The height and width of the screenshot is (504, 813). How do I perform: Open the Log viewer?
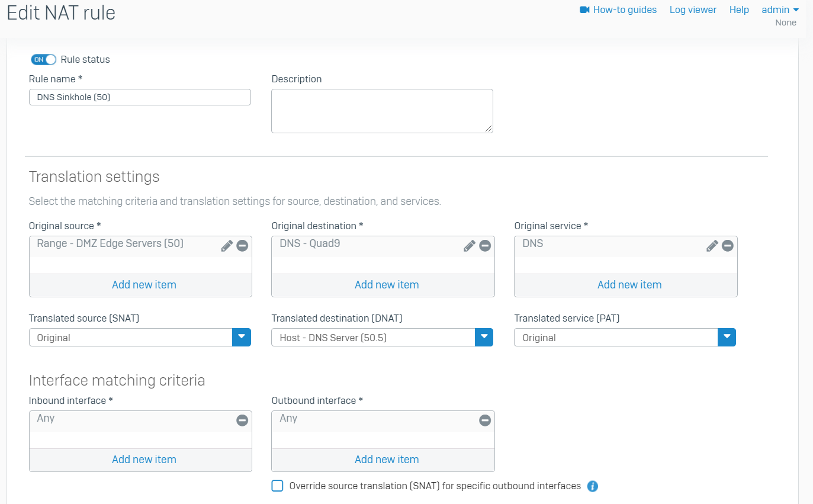click(693, 9)
